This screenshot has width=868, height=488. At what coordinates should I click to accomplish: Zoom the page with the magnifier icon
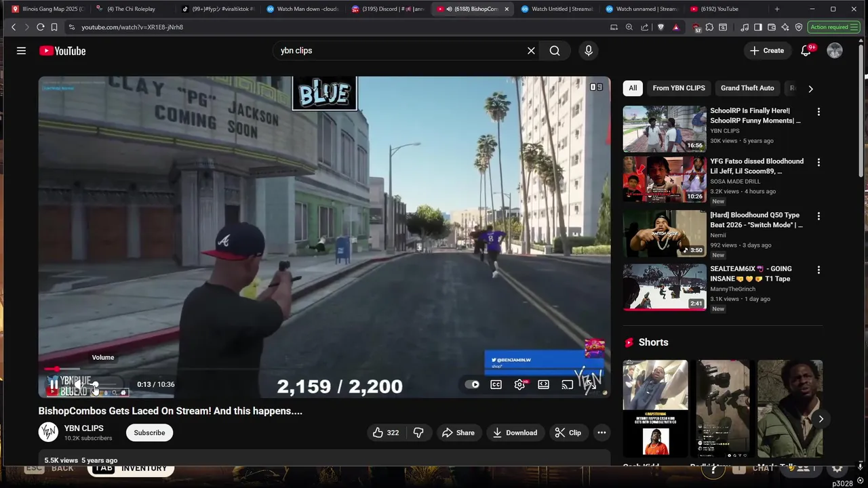click(x=629, y=27)
